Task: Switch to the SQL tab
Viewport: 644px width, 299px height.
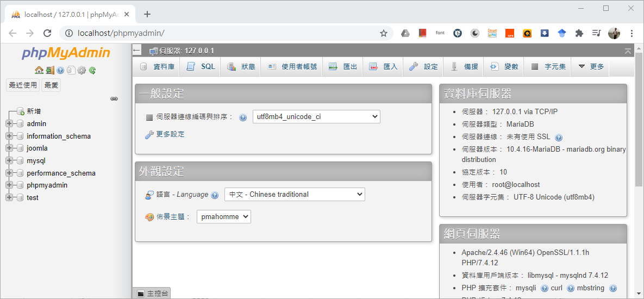Action: (201, 66)
